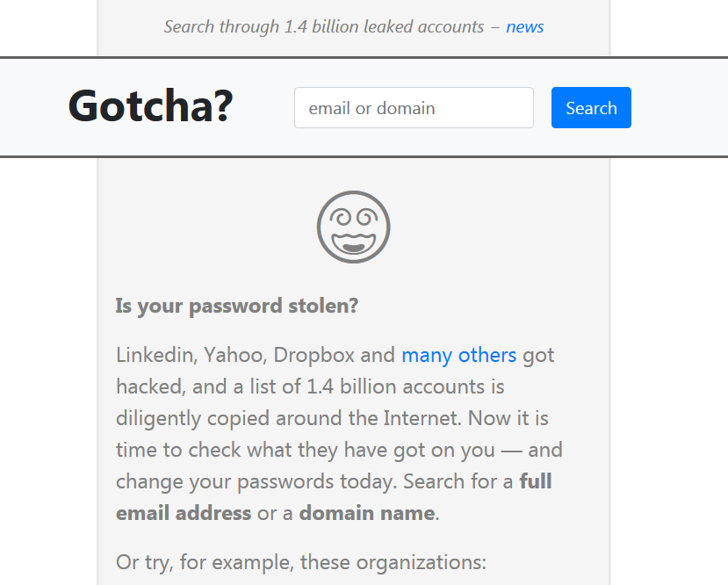The width and height of the screenshot is (728, 585).
Task: Click the word "Yahoo" in the paragraph
Action: coord(234,356)
